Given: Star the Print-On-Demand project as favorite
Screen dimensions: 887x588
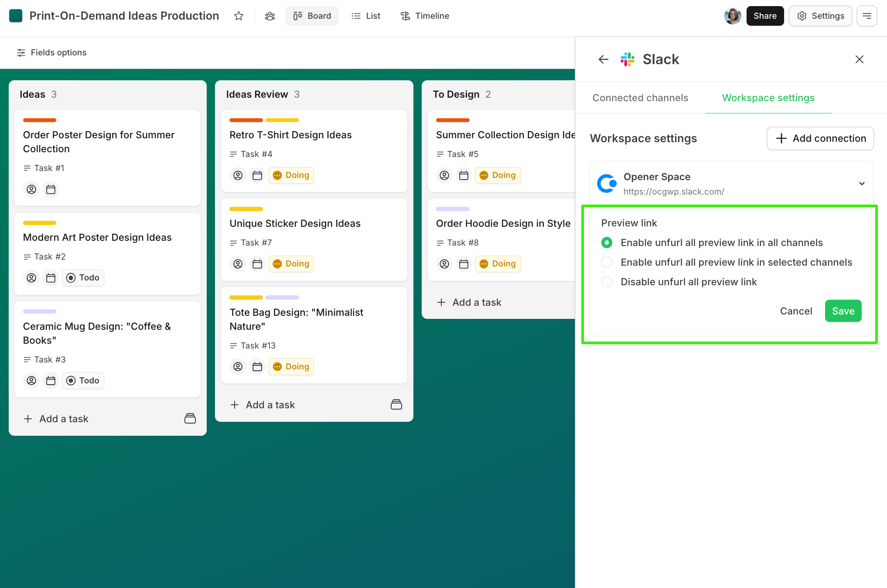Looking at the screenshot, I should pos(239,16).
